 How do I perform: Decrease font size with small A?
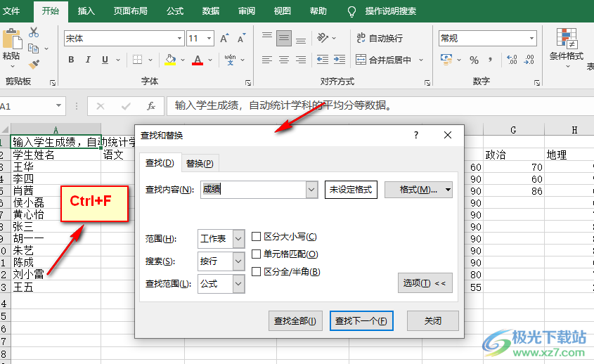(241, 38)
